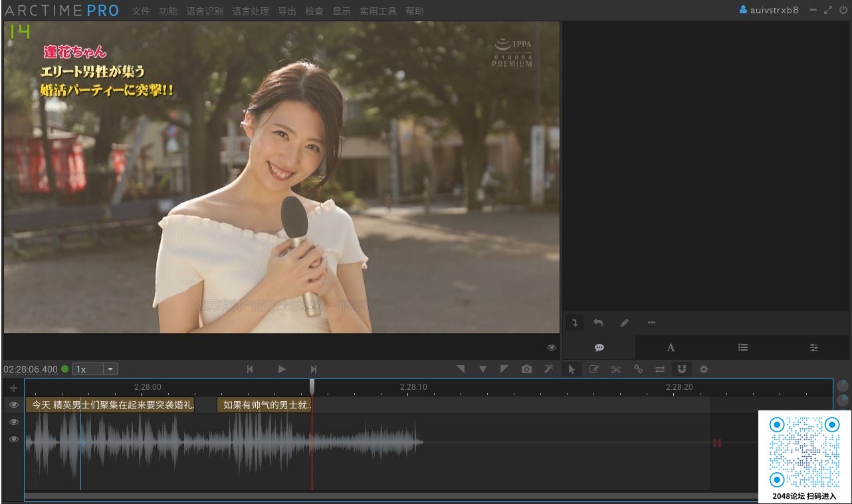Open the auivstrxb8 user account

(769, 11)
